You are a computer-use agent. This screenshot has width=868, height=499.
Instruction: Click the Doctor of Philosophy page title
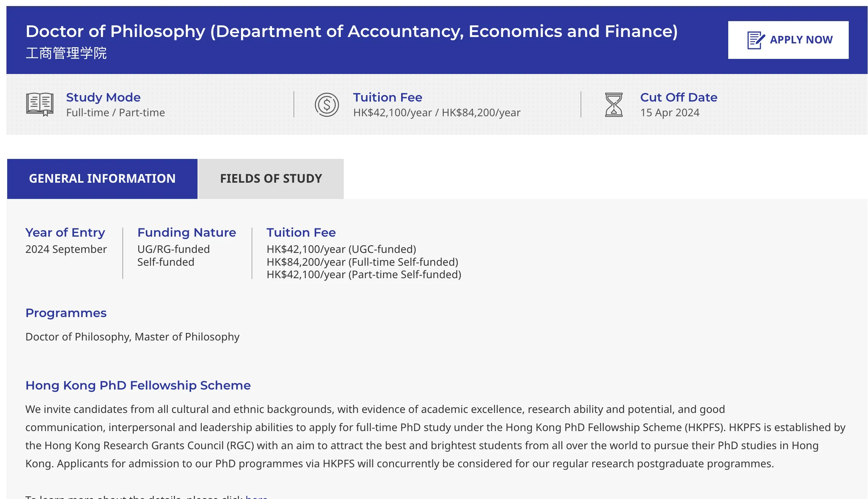351,31
